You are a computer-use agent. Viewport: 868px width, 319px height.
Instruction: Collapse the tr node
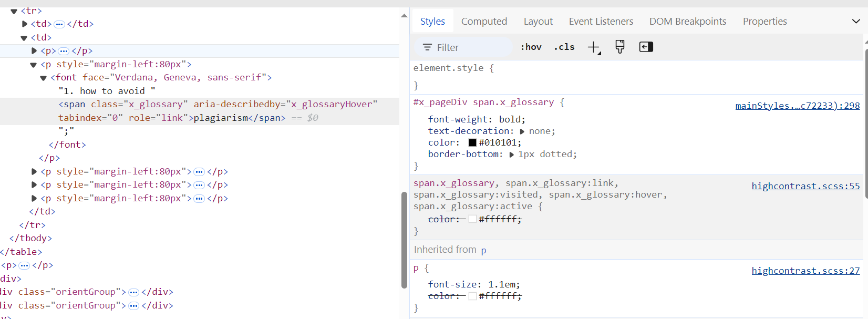pyautogui.click(x=14, y=11)
